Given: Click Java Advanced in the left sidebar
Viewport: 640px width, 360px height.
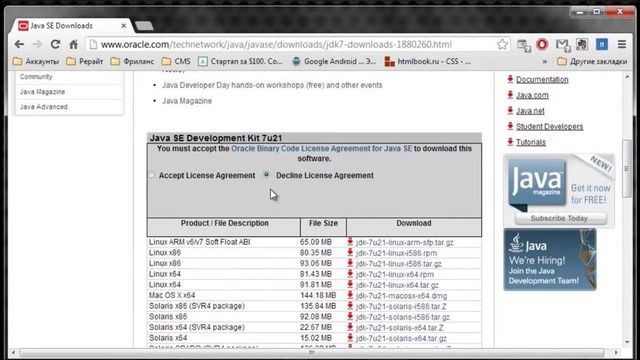Looking at the screenshot, I should coord(44,107).
